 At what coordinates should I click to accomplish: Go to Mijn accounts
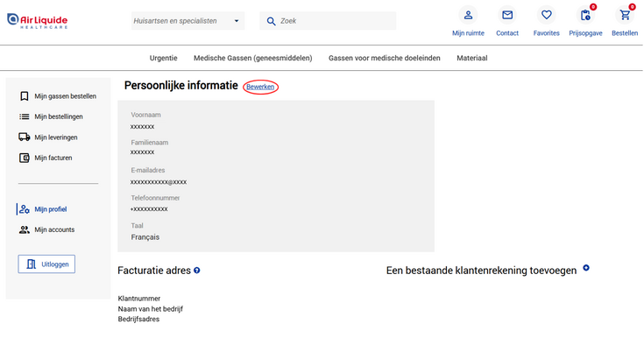pyautogui.click(x=54, y=229)
